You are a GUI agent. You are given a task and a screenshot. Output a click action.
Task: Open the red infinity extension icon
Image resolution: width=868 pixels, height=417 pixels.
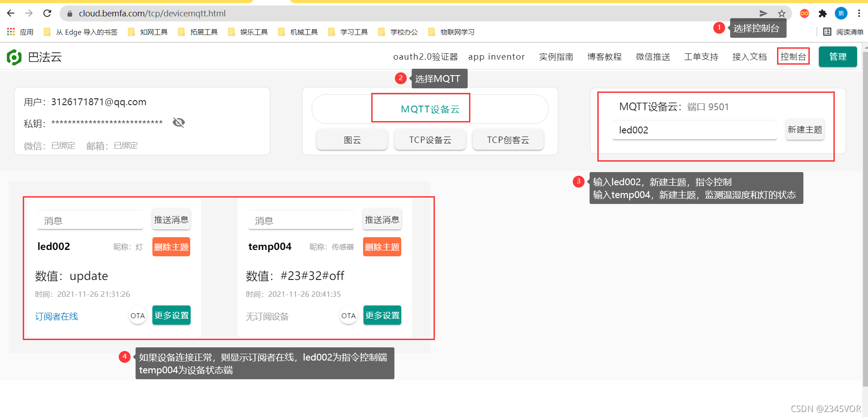[x=804, y=14]
